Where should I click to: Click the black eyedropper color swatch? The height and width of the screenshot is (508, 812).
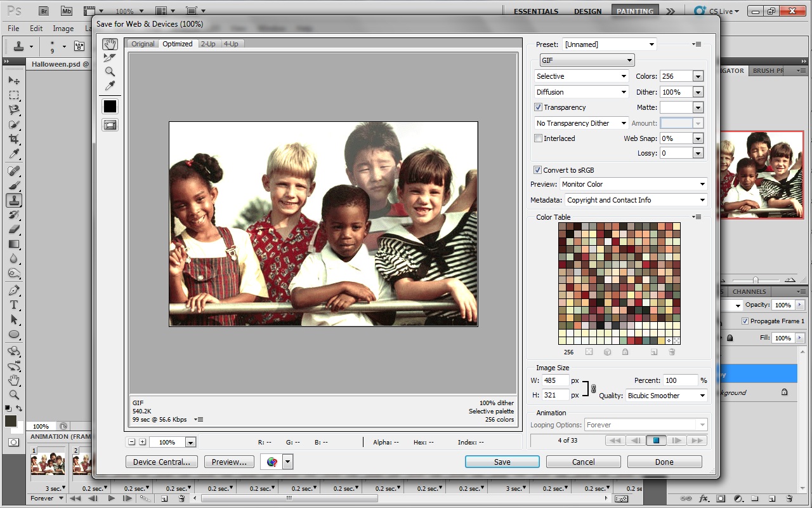(110, 106)
